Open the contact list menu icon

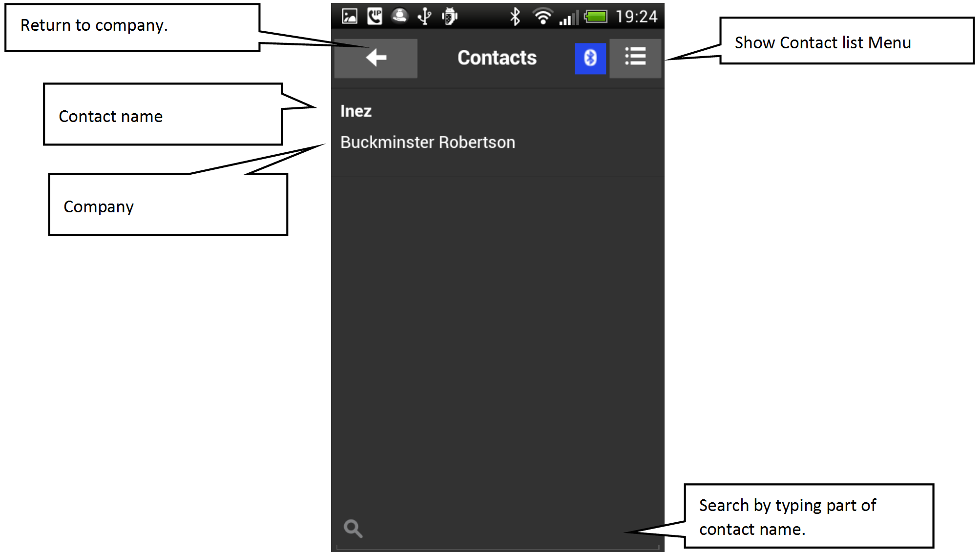635,58
